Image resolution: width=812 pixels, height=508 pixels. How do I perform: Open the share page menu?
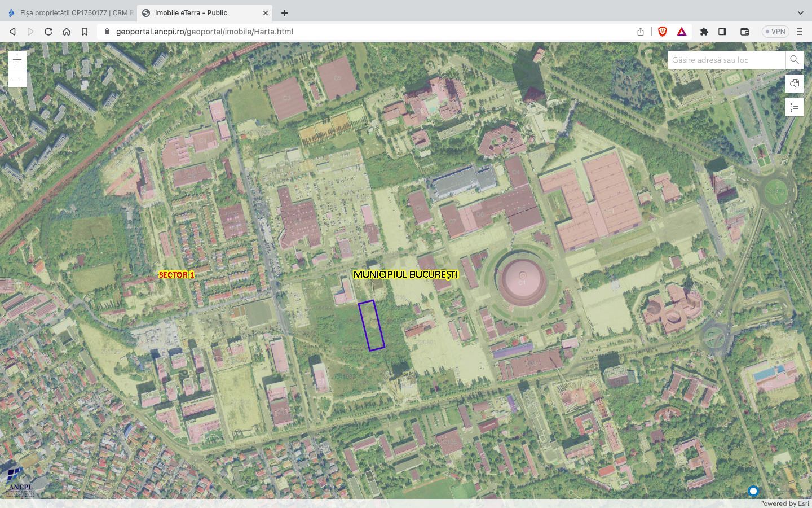coord(641,32)
